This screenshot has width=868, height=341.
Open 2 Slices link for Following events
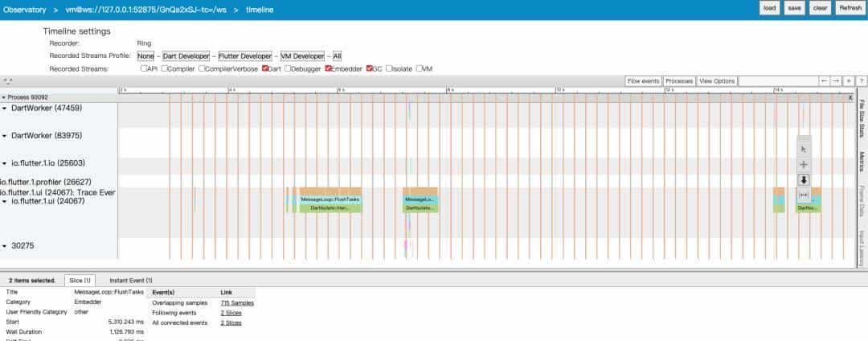pos(231,313)
